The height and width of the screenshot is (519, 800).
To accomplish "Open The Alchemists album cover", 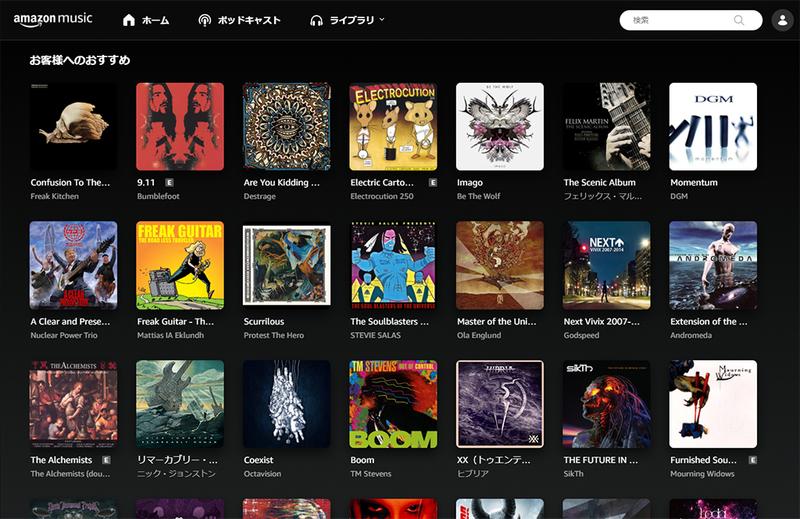I will (73, 404).
